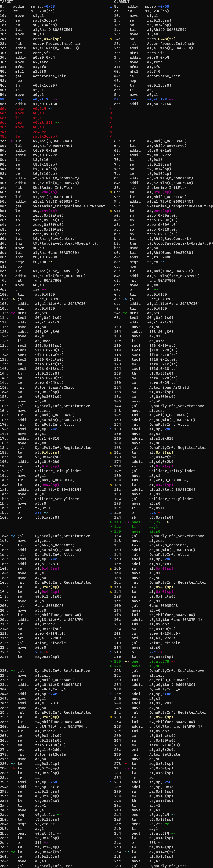
Task: Click the '>' marker beside green bne line 220
Action: (111, 661)
